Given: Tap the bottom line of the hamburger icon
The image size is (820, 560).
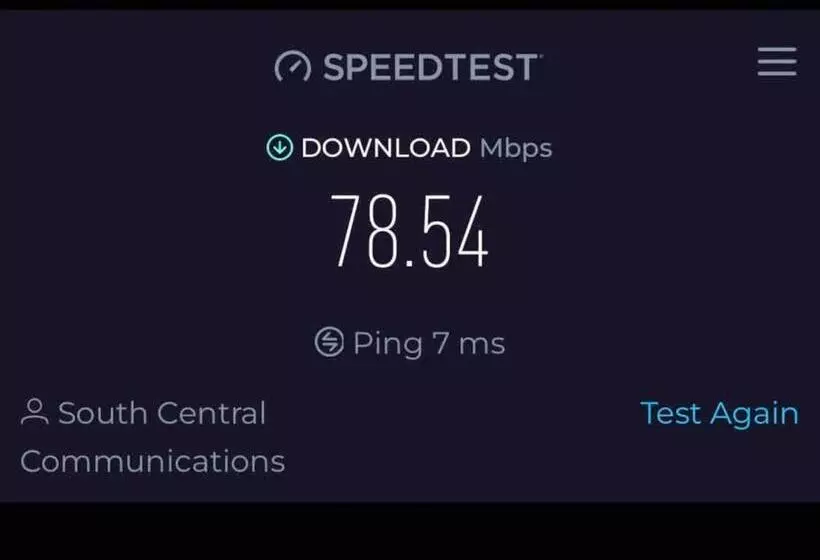Looking at the screenshot, I should click(777, 74).
